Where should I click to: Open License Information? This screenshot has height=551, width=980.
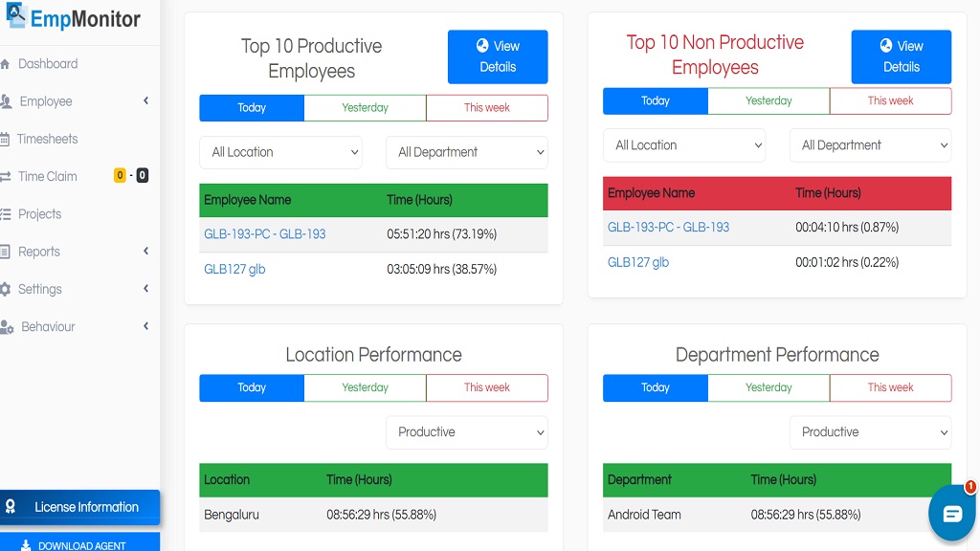point(80,507)
